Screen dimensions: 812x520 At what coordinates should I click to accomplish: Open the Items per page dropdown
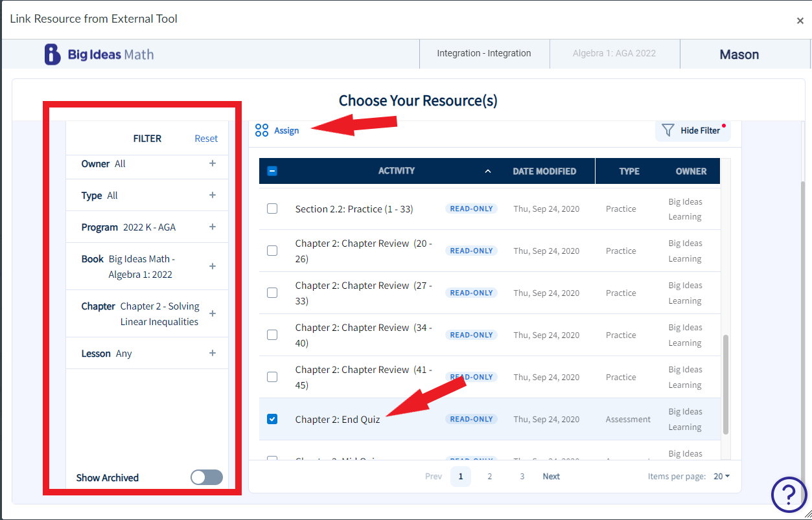tap(721, 476)
